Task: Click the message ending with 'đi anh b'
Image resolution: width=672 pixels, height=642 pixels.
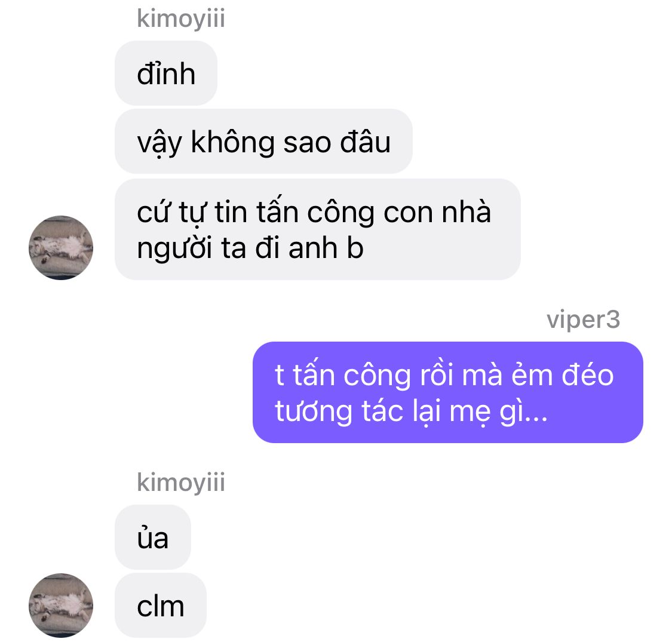Action: tap(318, 230)
